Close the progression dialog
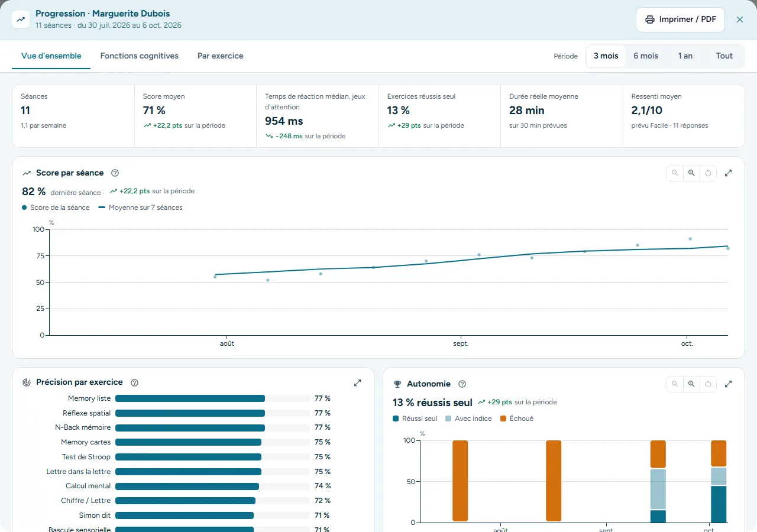 tap(740, 20)
